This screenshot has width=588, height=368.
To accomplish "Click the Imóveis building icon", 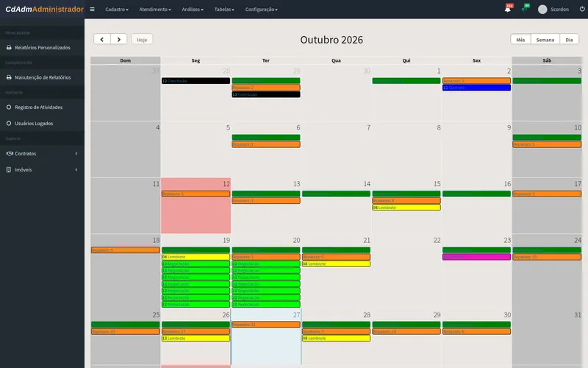I will click(x=9, y=170).
